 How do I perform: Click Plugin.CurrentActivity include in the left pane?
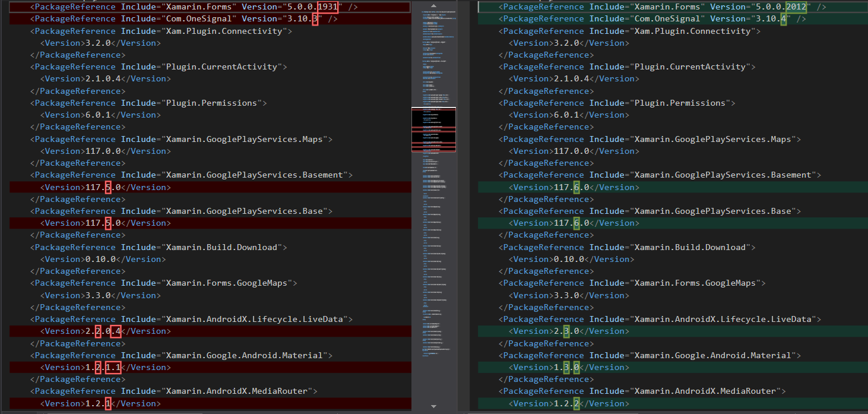point(159,67)
